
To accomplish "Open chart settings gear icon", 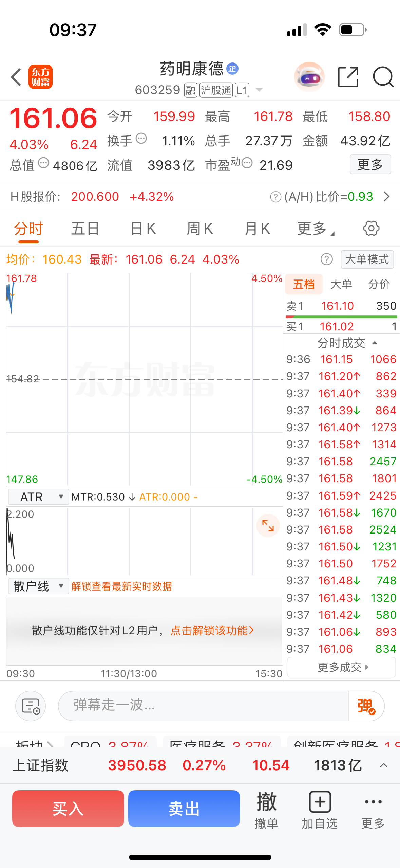I will click(x=371, y=228).
